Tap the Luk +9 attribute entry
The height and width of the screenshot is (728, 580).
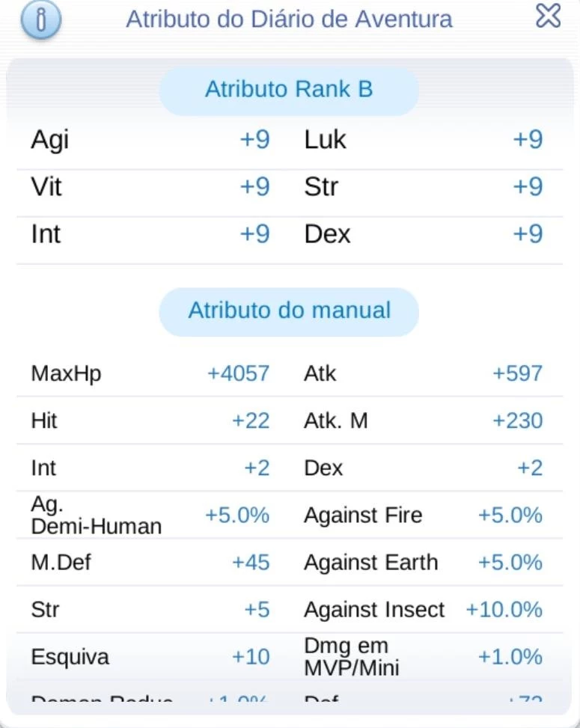pyautogui.click(x=424, y=139)
